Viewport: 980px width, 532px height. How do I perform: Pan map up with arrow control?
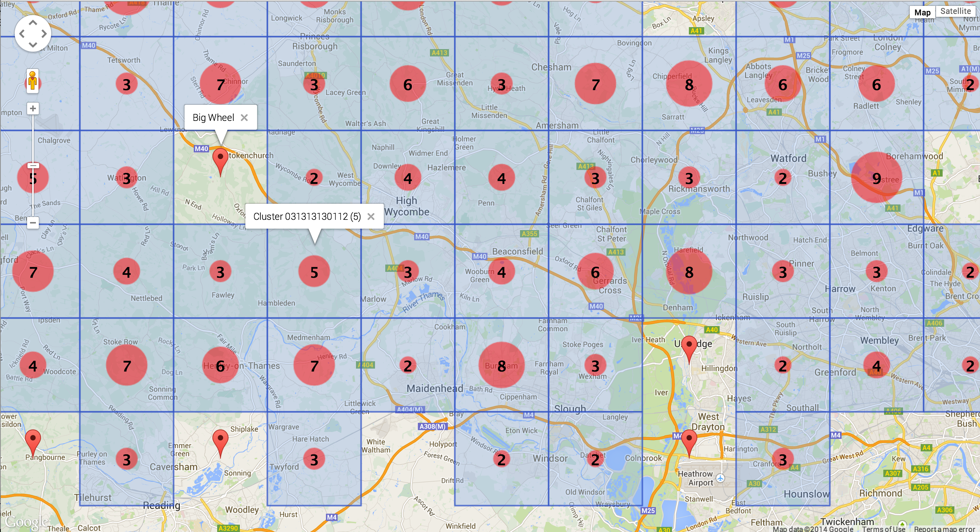33,23
